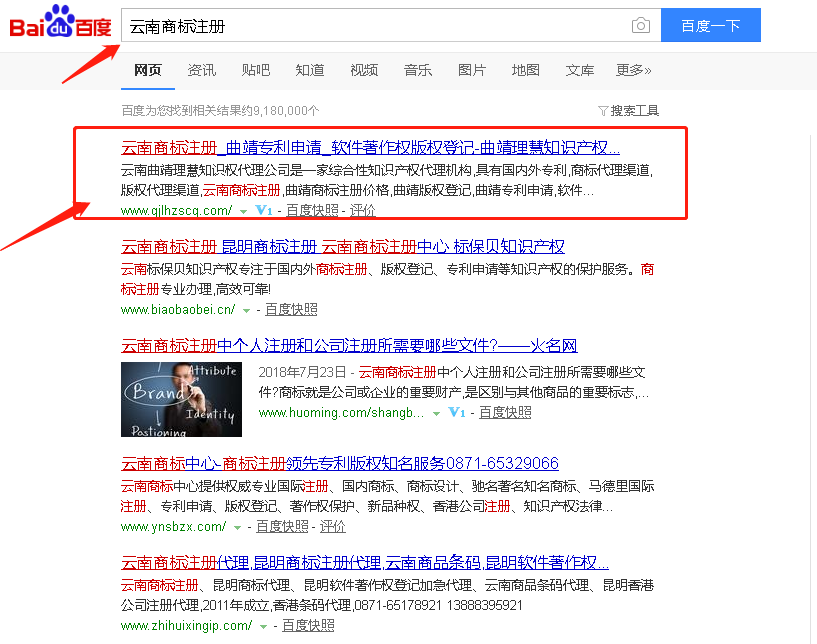The image size is (817, 644).
Task: Expand dropdown arrow after www.zhihuixingip.com
Action: (263, 627)
